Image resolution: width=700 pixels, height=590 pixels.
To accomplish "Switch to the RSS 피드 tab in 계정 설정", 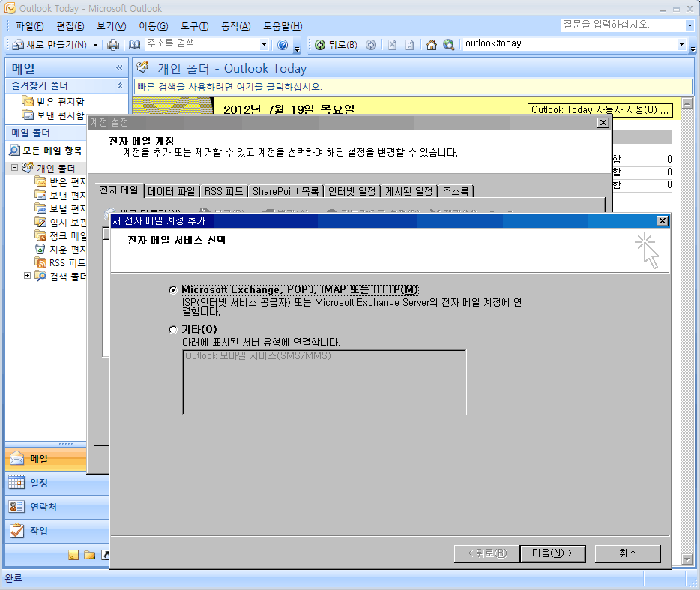I will click(x=223, y=192).
